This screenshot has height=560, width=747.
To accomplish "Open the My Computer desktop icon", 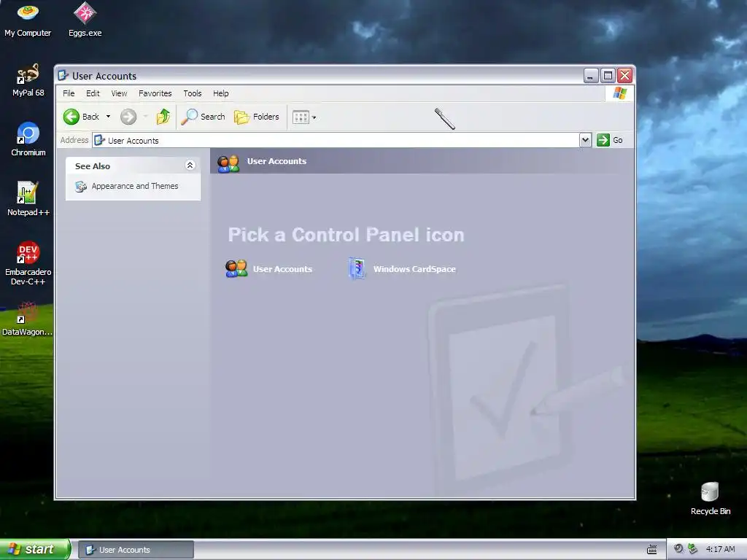I will point(28,20).
